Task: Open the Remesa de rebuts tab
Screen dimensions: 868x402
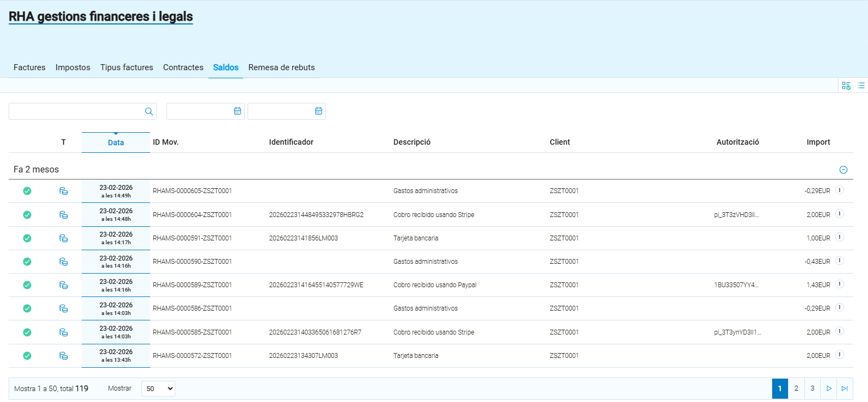Action: point(281,67)
